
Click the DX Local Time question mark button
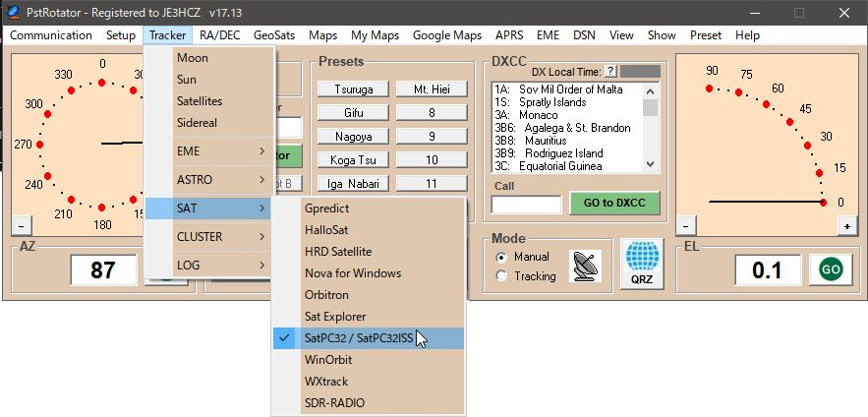[x=610, y=71]
